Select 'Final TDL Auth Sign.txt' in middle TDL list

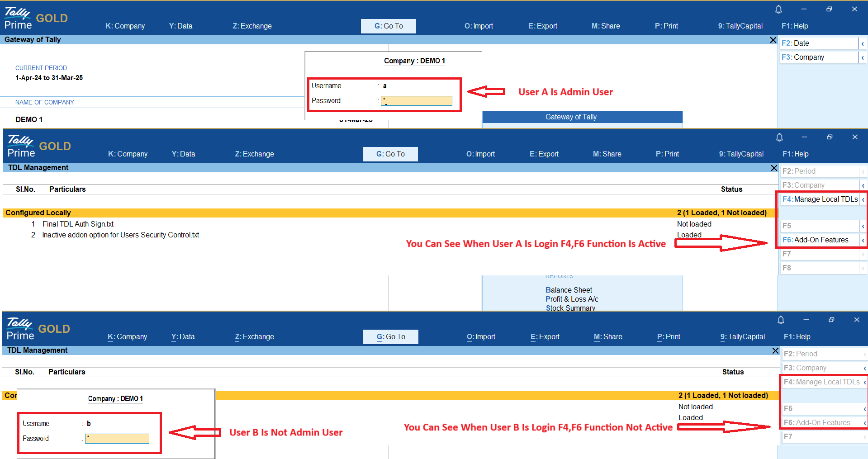(x=78, y=224)
